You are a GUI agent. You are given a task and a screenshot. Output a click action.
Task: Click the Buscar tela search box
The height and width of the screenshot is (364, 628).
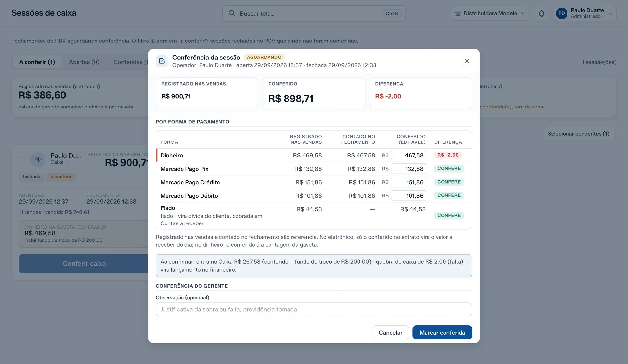[314, 13]
